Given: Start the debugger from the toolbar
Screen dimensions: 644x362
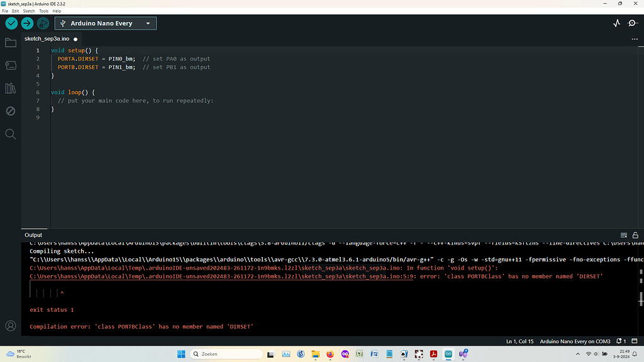Looking at the screenshot, I should (x=43, y=23).
